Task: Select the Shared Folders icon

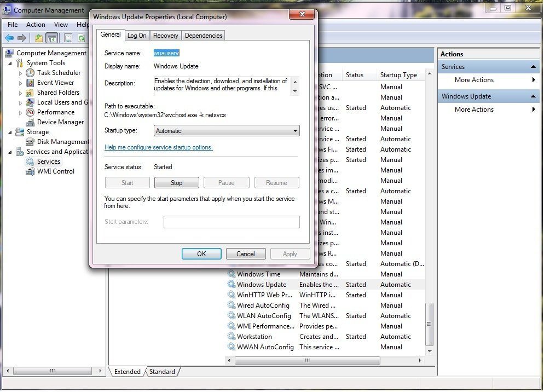Action: (x=30, y=93)
